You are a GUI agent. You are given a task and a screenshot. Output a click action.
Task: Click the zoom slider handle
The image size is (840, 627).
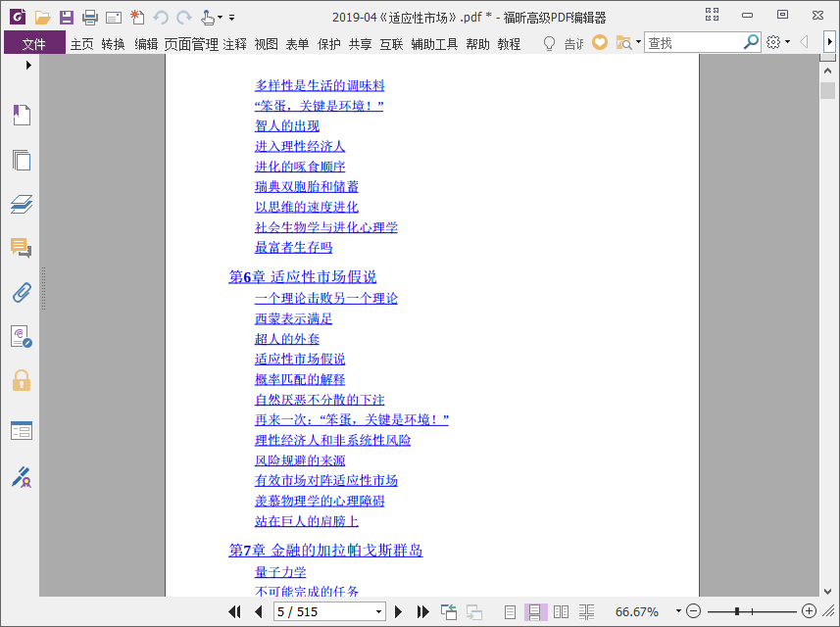click(x=737, y=611)
